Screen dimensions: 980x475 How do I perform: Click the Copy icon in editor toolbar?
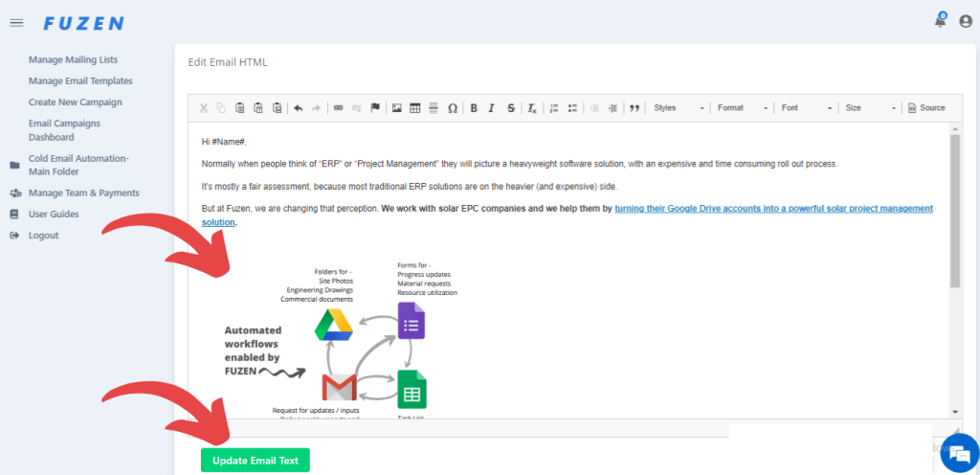pos(221,108)
